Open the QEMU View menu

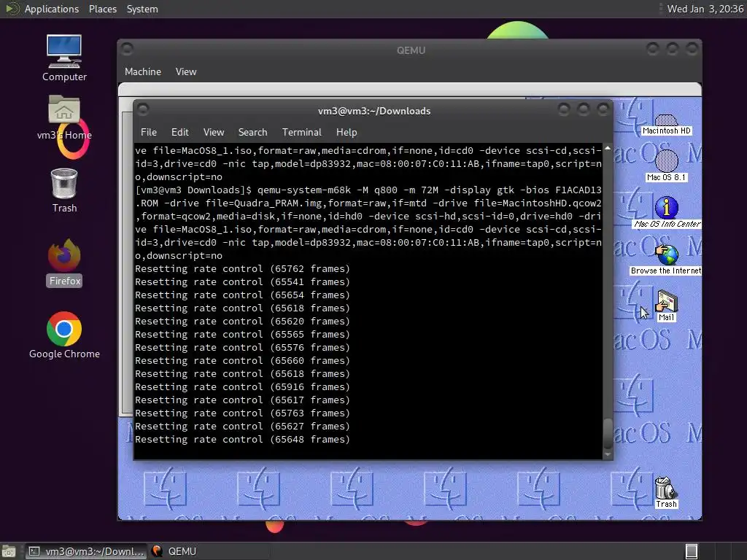pos(186,72)
